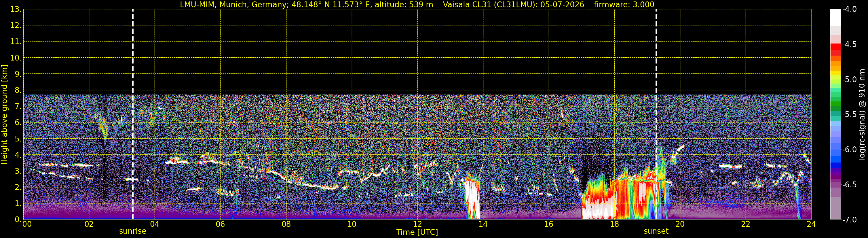
Task: Click the 'Time [UTC]' axis label
Action: click(417, 232)
